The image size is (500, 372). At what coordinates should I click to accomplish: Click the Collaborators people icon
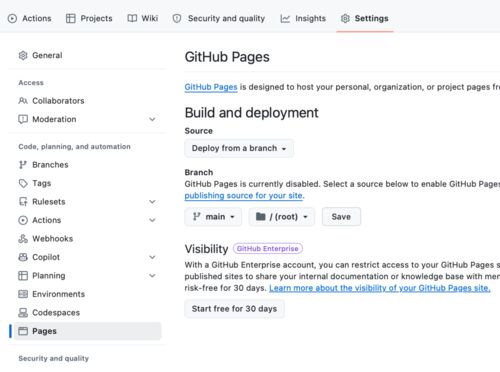coord(23,101)
